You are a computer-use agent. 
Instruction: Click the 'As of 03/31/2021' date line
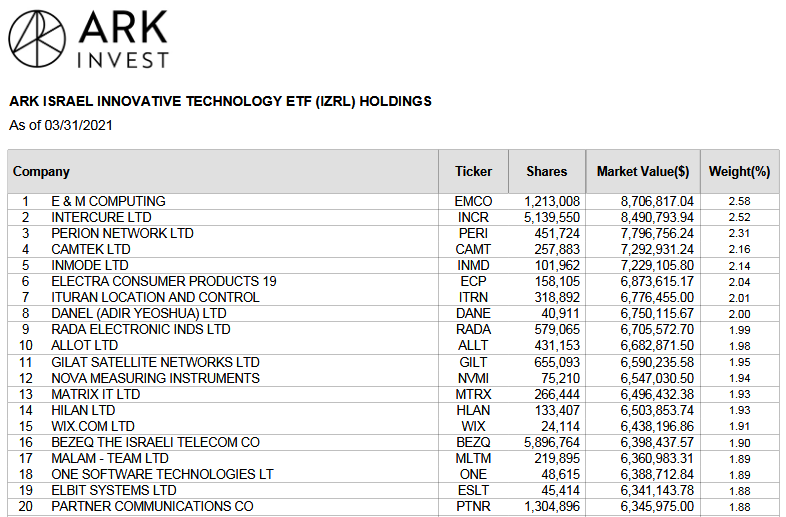[61, 125]
